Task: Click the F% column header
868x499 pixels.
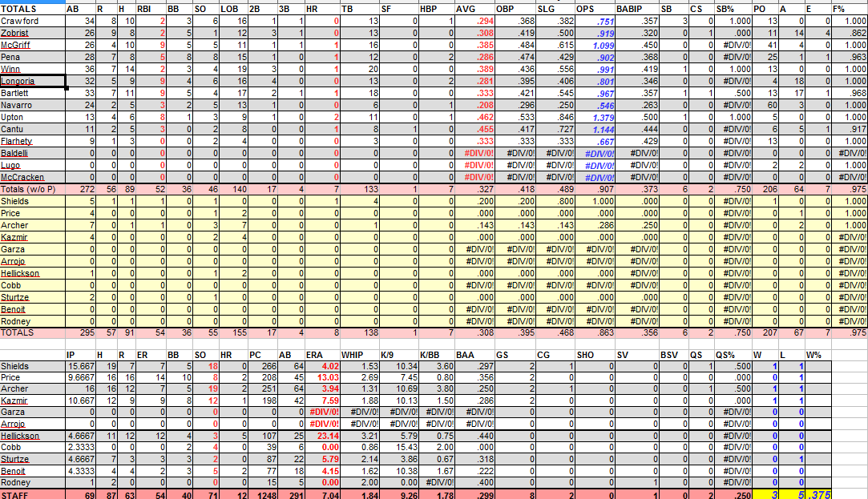Action: 850,9
